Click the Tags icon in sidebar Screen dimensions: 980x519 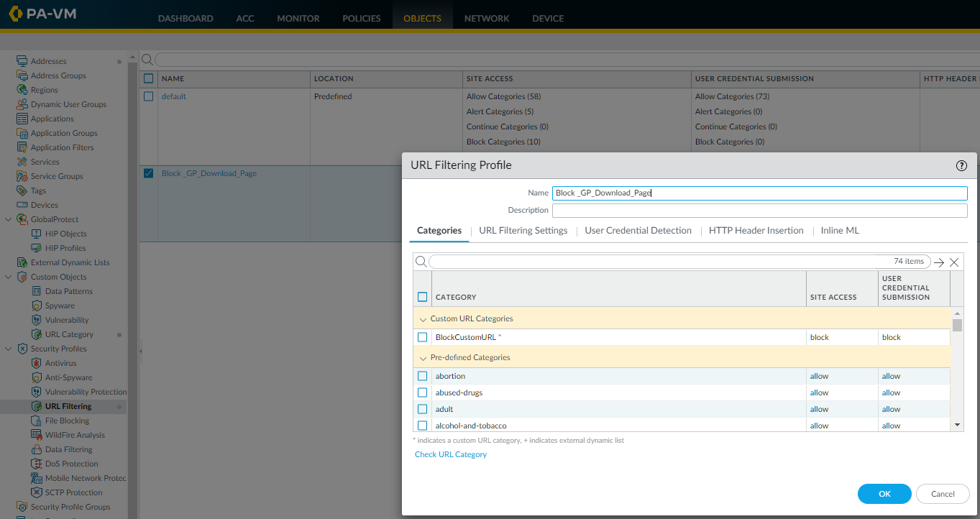click(x=22, y=190)
